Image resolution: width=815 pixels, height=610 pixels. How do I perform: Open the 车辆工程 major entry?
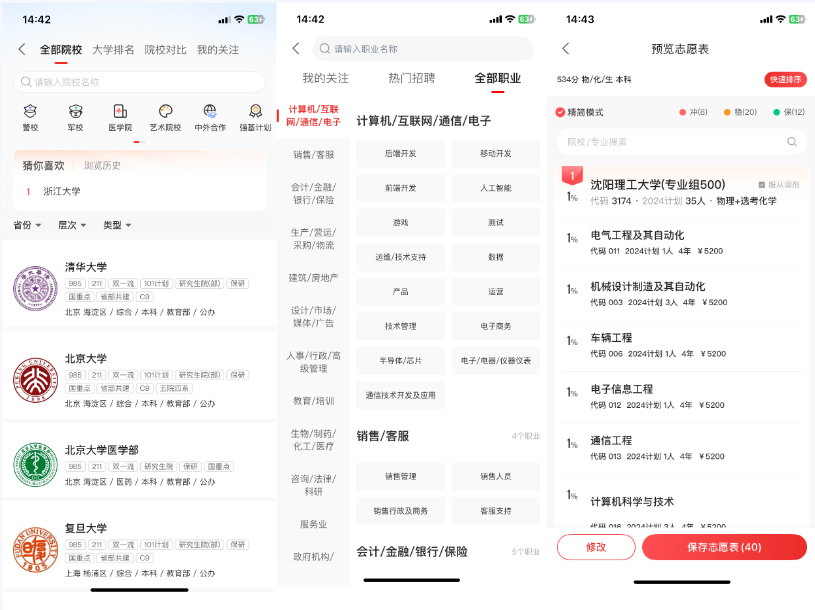(x=681, y=346)
